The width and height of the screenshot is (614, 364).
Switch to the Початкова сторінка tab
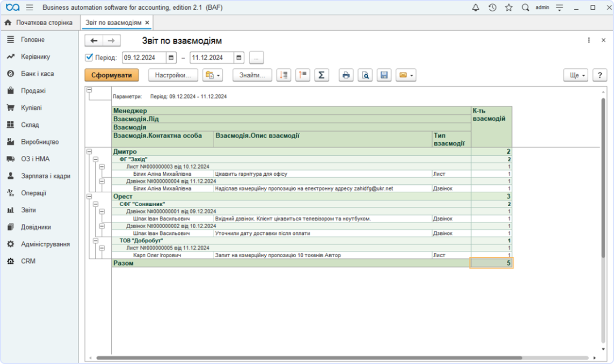[x=39, y=23]
